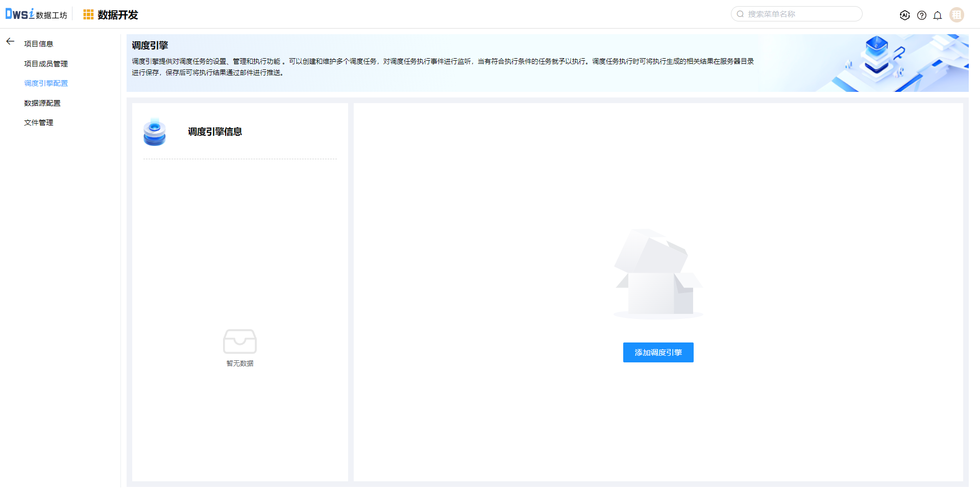Click the 暂无数据 empty inbox icon
The height and width of the screenshot is (491, 980).
click(239, 341)
